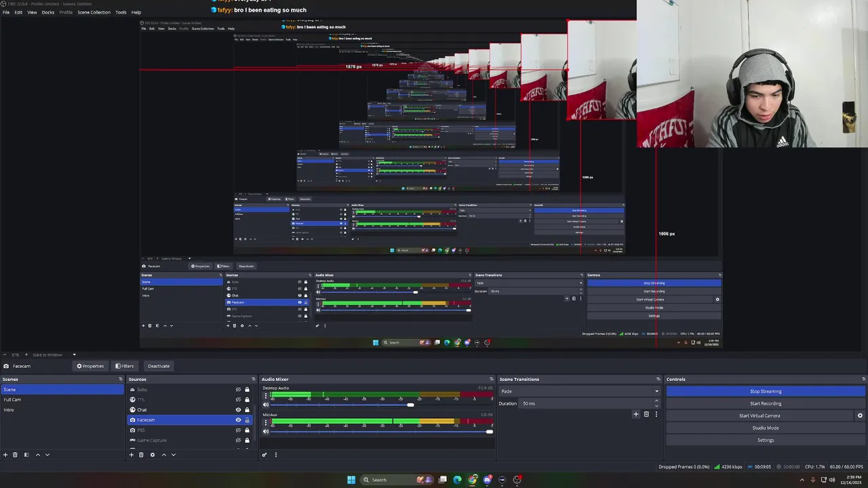Move the selected scene up

[x=37, y=455]
